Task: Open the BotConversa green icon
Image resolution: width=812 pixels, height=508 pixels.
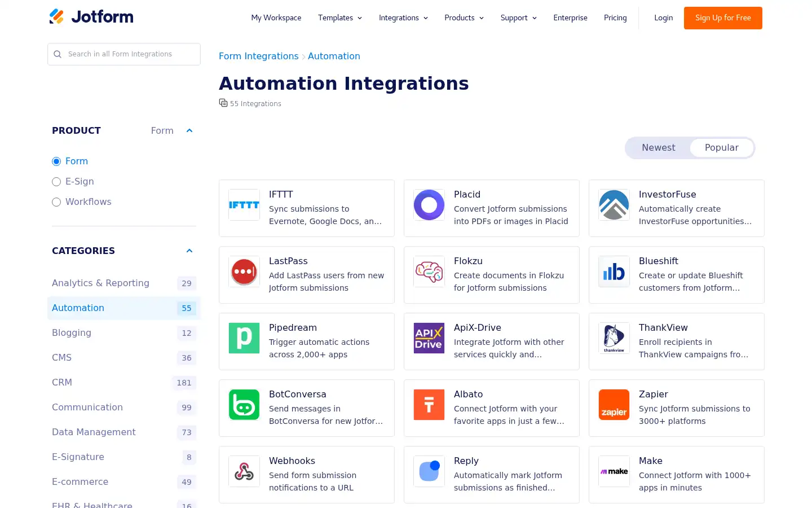Action: pyautogui.click(x=244, y=405)
